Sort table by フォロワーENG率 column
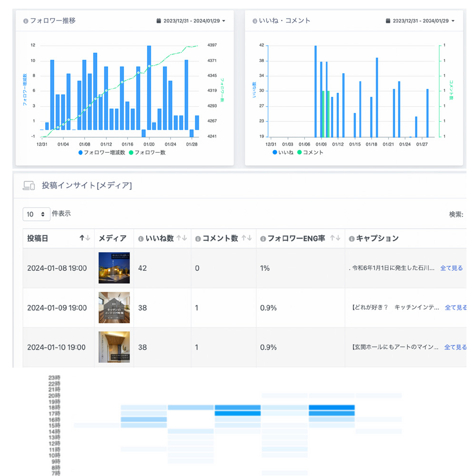The height and width of the screenshot is (476, 476). click(336, 238)
